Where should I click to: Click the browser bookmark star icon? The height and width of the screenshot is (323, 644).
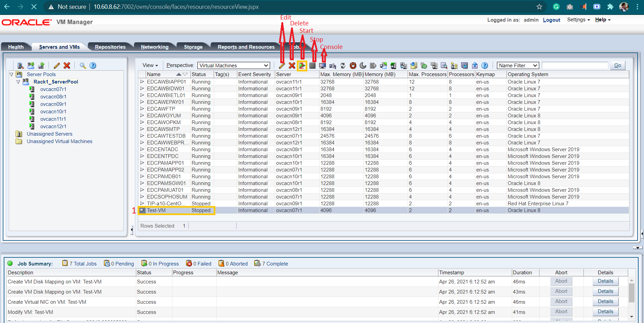[x=539, y=7]
